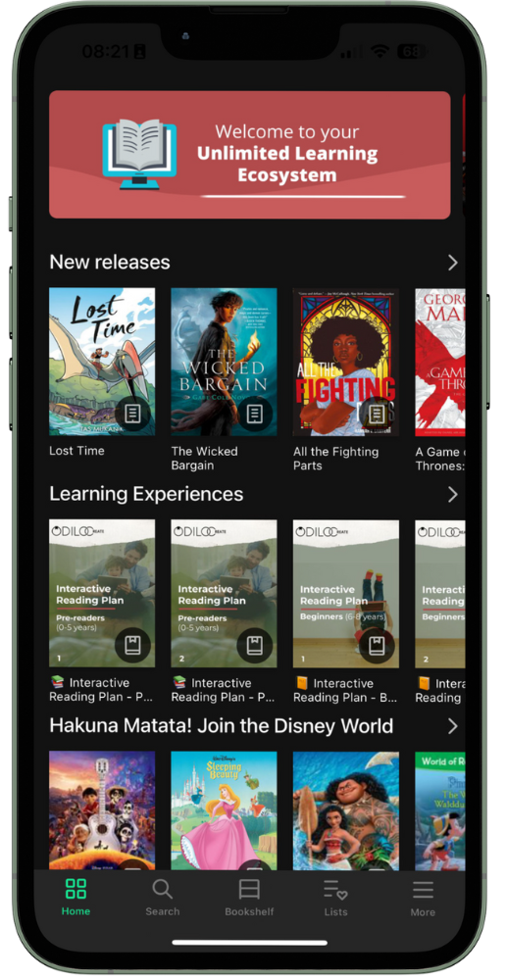Switch to the Bookshelf tab label
This screenshot has width=506, height=980.
(x=249, y=911)
